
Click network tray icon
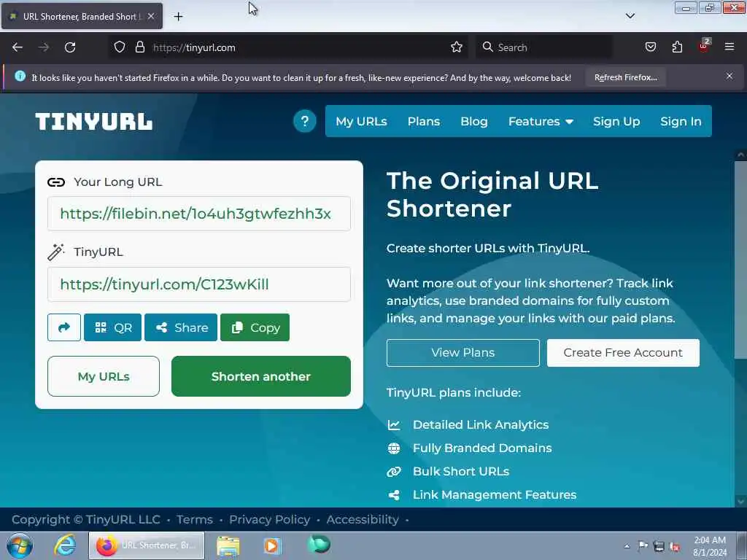coord(659,546)
